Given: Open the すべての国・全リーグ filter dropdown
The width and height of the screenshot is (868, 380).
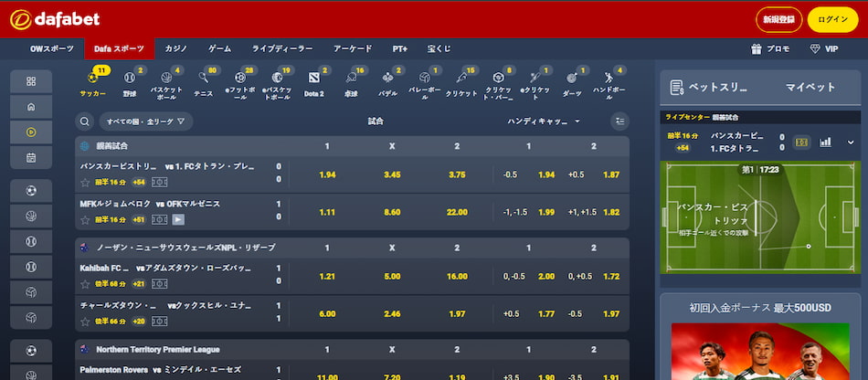Looking at the screenshot, I should [x=146, y=121].
